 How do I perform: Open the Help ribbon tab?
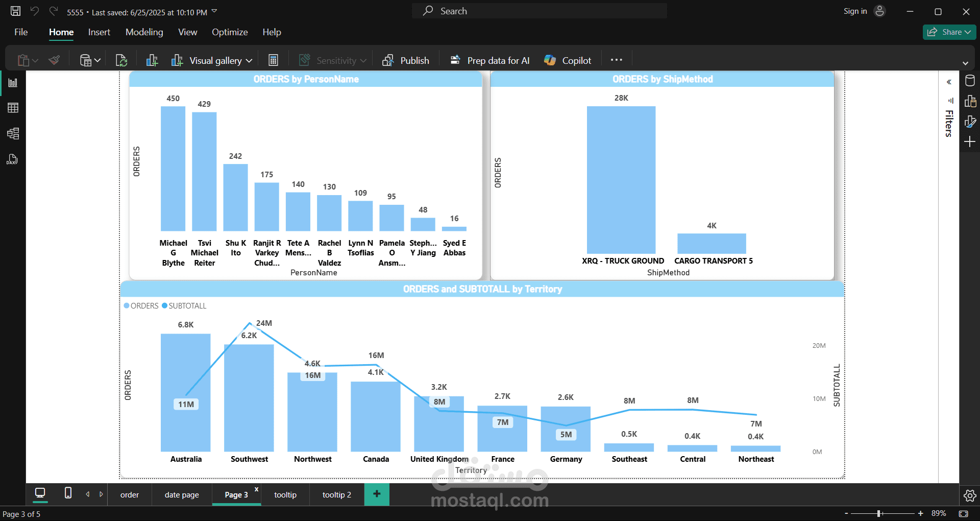pos(272,32)
